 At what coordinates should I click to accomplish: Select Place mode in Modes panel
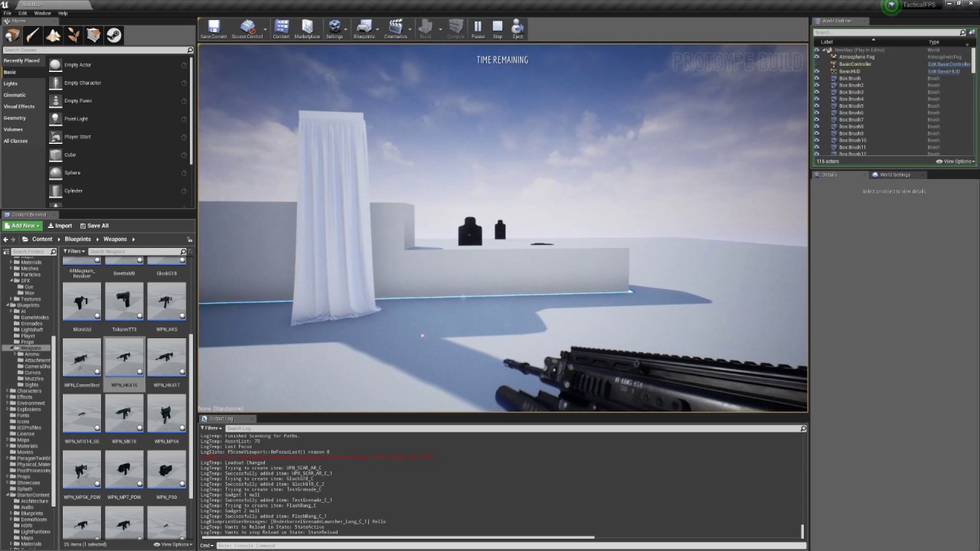coord(12,35)
